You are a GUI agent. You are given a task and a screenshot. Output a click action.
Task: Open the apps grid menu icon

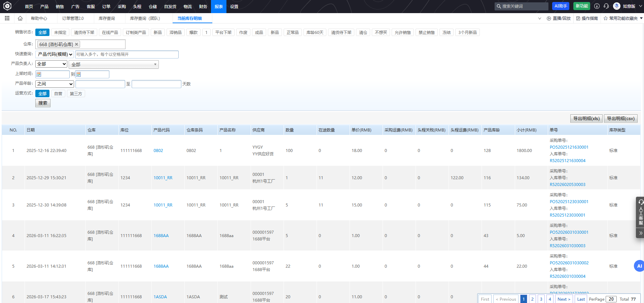pyautogui.click(x=7, y=18)
